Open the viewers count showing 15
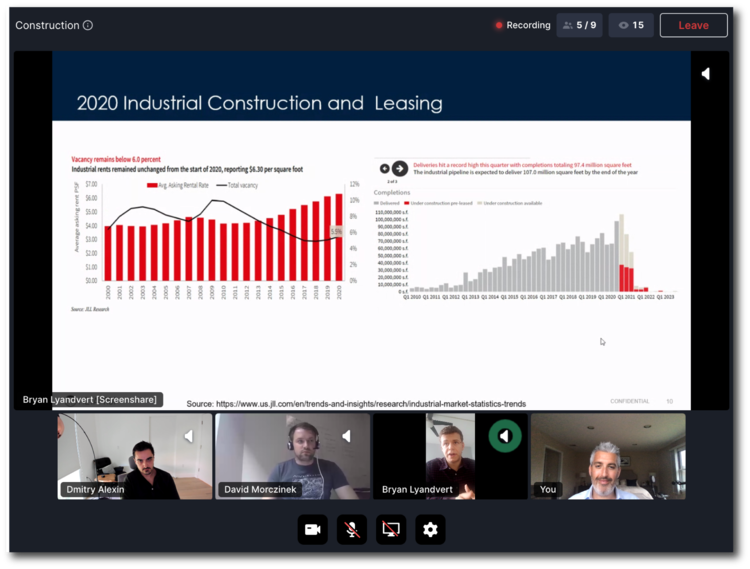The width and height of the screenshot is (750, 569). pyautogui.click(x=630, y=25)
